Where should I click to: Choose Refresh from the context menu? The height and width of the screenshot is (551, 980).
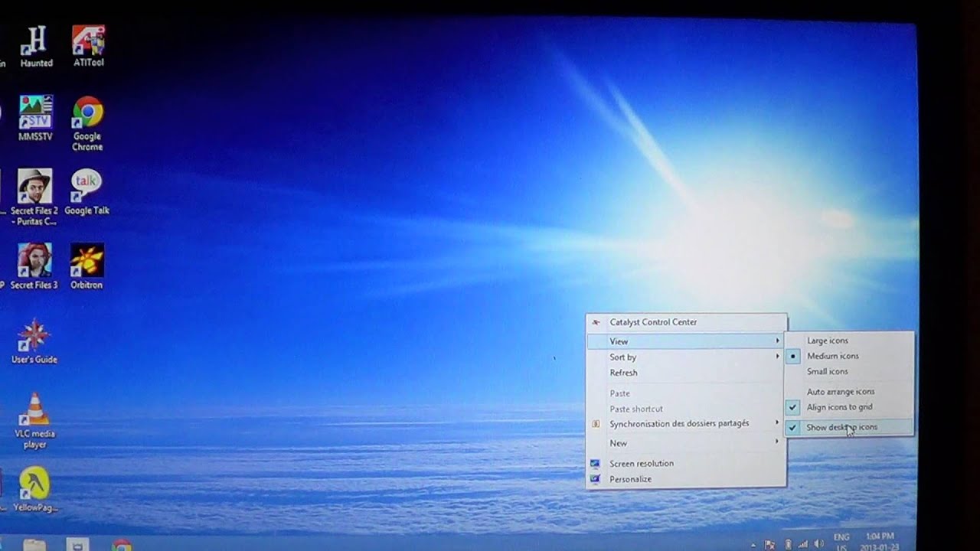coord(623,373)
